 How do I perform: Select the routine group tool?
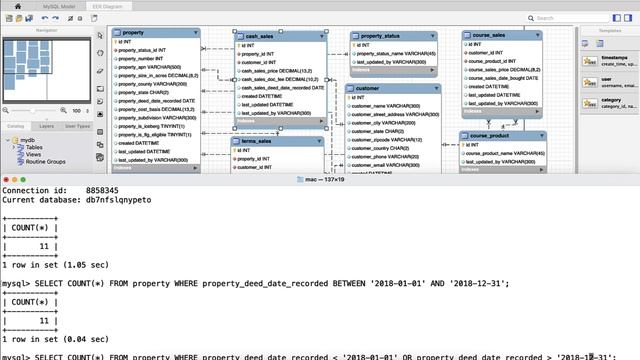tap(100, 158)
